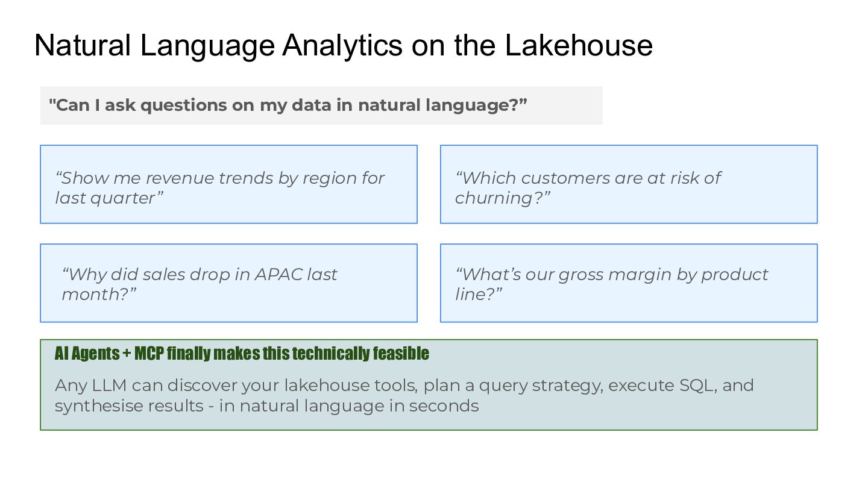Click the word "Natural" in the title
Screen dimensions: 868x488
coord(83,46)
